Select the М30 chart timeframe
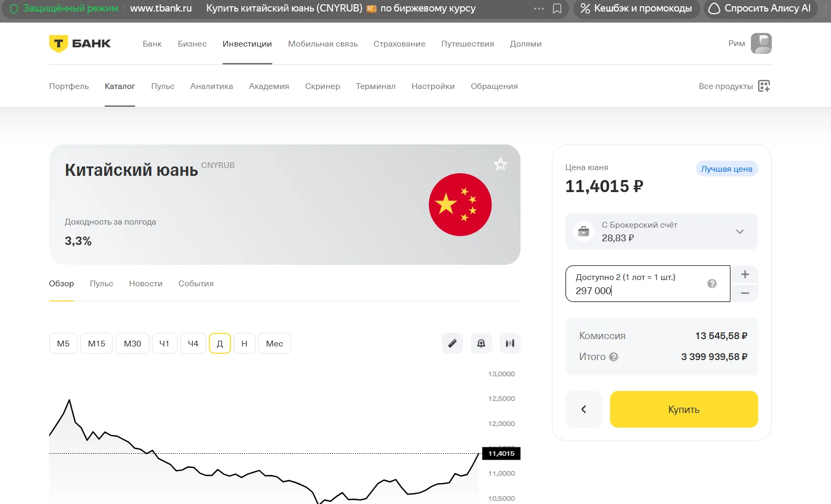Screen dimensions: 831x504 [132, 343]
